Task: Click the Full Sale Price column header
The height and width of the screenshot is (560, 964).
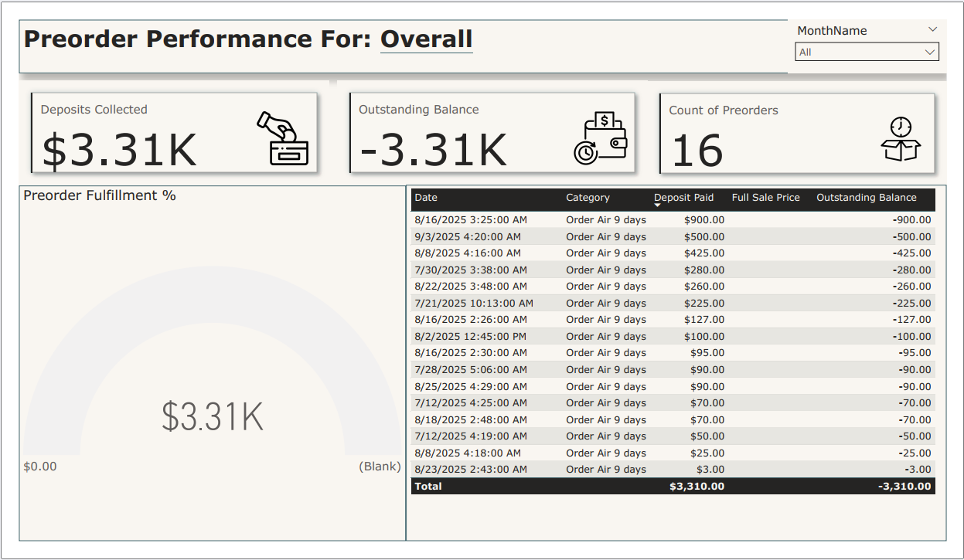Action: pos(765,198)
